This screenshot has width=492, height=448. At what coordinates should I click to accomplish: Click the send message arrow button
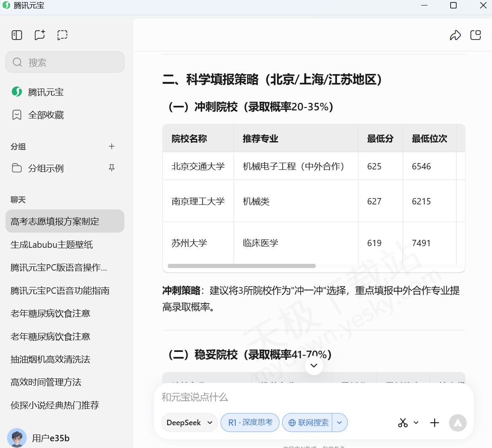click(x=458, y=423)
